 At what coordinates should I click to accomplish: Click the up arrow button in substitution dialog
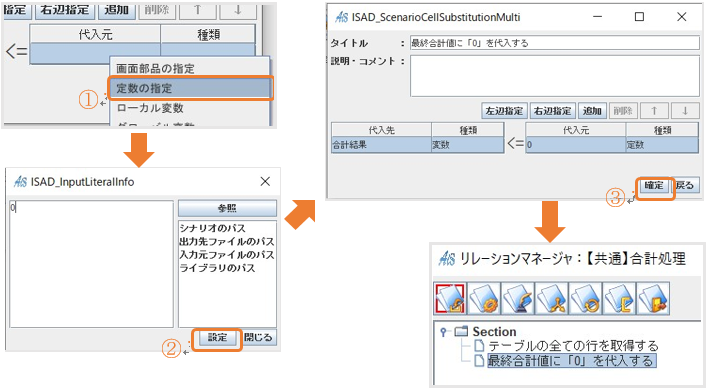coord(653,111)
